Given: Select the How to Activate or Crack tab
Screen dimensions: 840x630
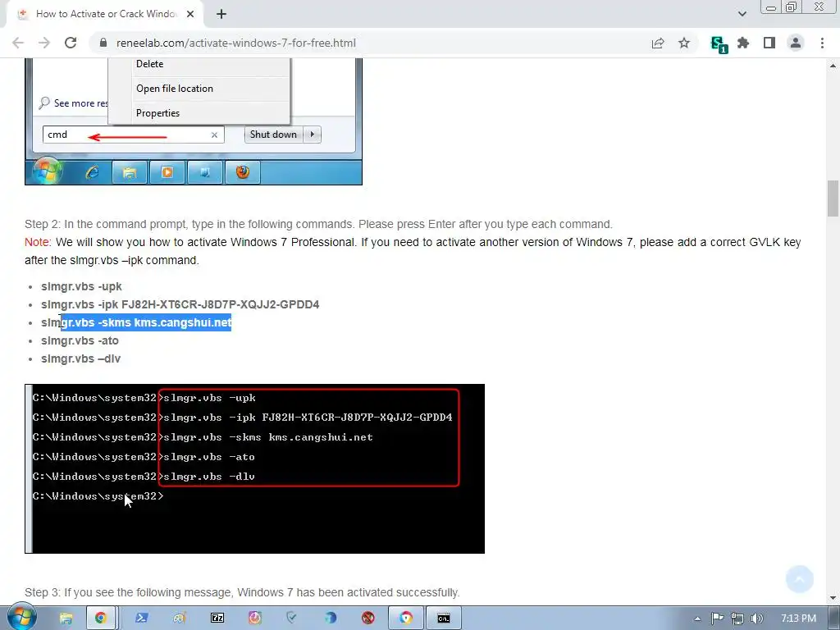Looking at the screenshot, I should pyautogui.click(x=106, y=15).
